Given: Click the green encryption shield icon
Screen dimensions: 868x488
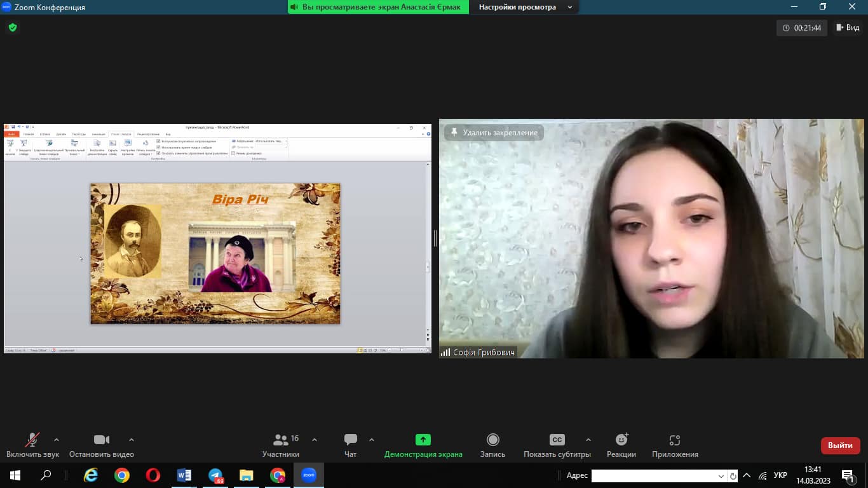Looking at the screenshot, I should (12, 28).
